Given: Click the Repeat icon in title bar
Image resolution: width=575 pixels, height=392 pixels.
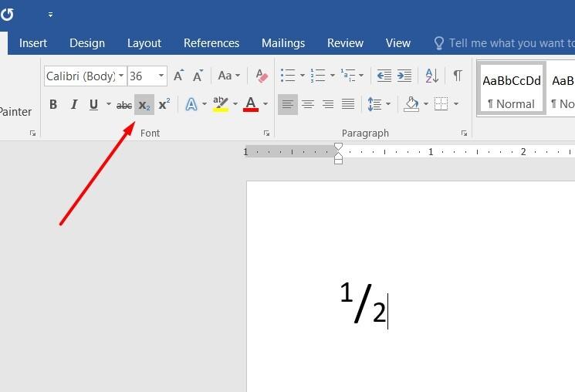Looking at the screenshot, I should [7, 15].
